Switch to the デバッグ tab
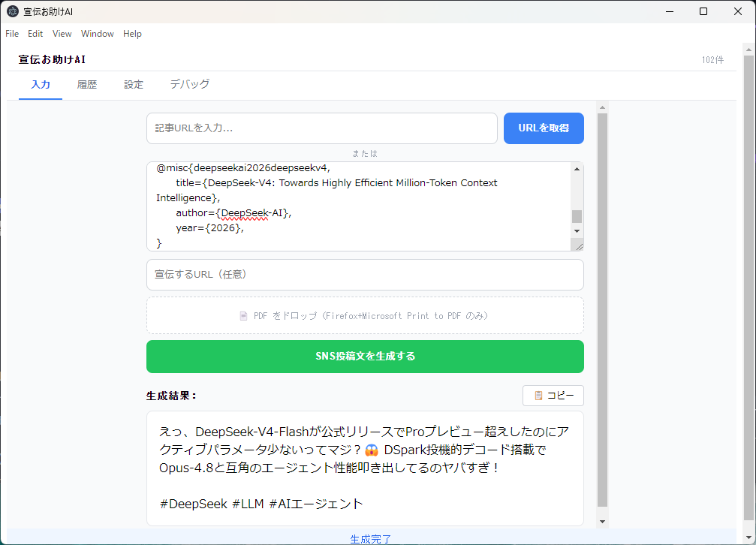The height and width of the screenshot is (545, 756). (x=189, y=84)
